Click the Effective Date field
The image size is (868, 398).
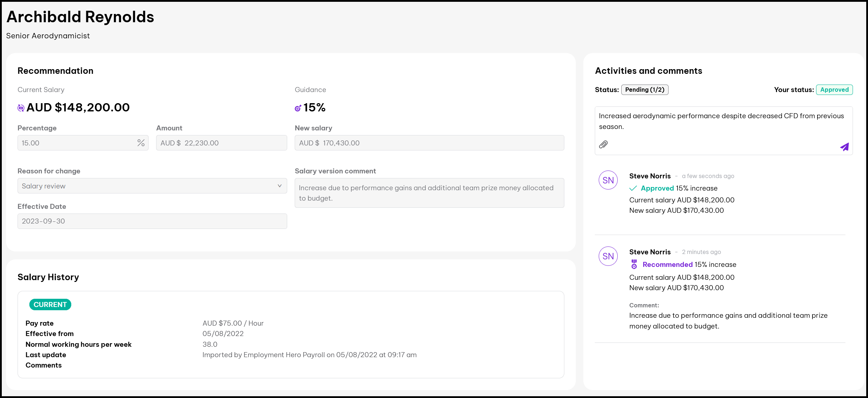152,221
